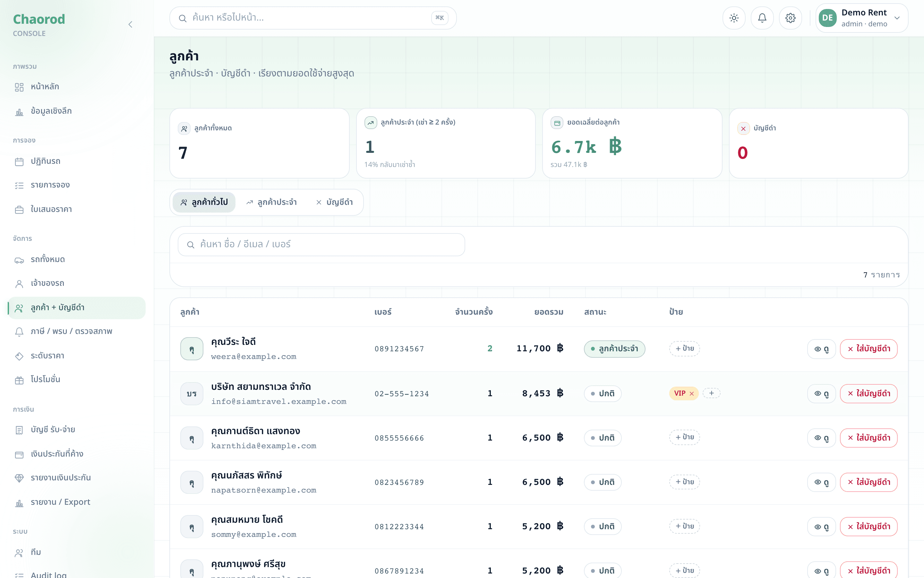Open รถทั้งหมด all cars in sidebar
The height and width of the screenshot is (578, 924).
76,259
